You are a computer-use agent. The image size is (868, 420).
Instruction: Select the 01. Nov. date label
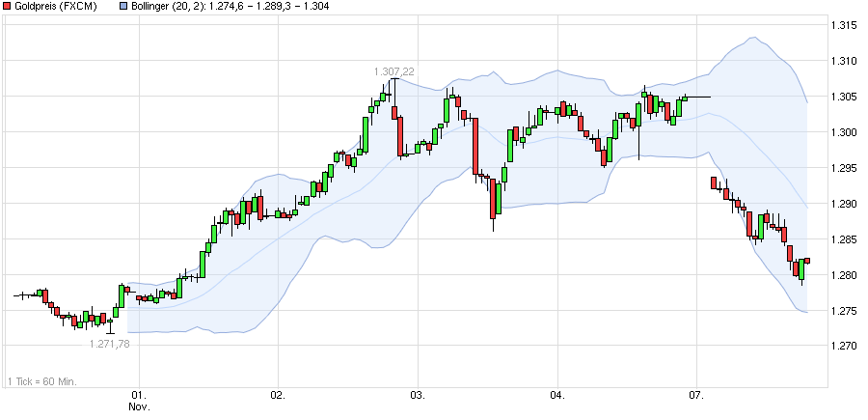pyautogui.click(x=140, y=402)
